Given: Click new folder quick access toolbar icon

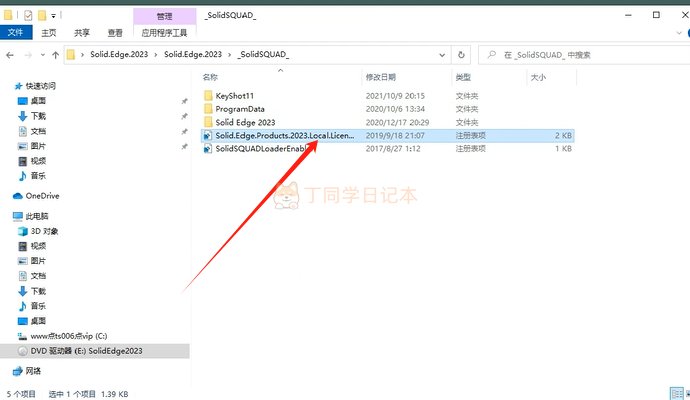Looking at the screenshot, I should point(42,16).
